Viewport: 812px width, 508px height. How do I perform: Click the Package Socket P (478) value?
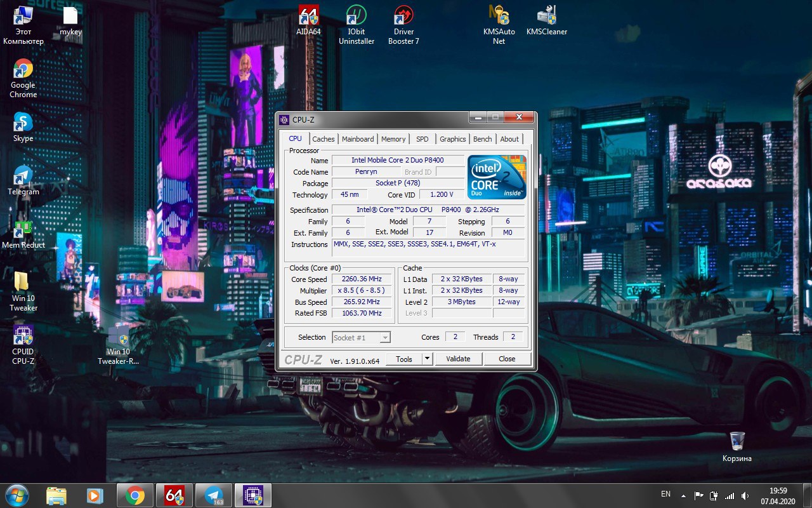(398, 183)
